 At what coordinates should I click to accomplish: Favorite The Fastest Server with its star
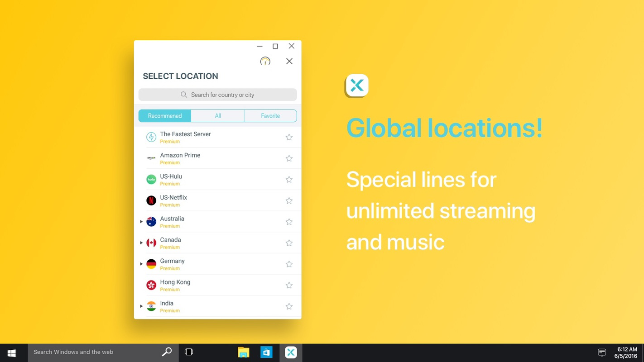coord(289,137)
